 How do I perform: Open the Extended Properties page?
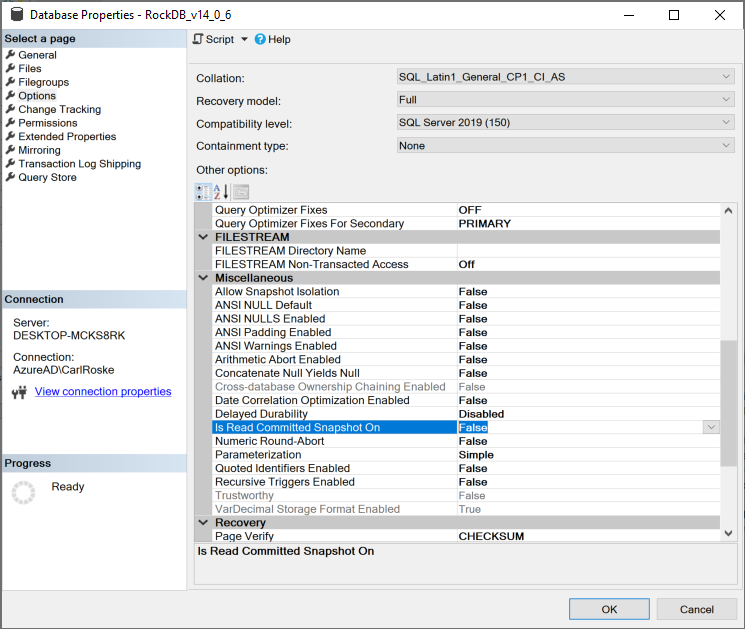pyautogui.click(x=67, y=136)
